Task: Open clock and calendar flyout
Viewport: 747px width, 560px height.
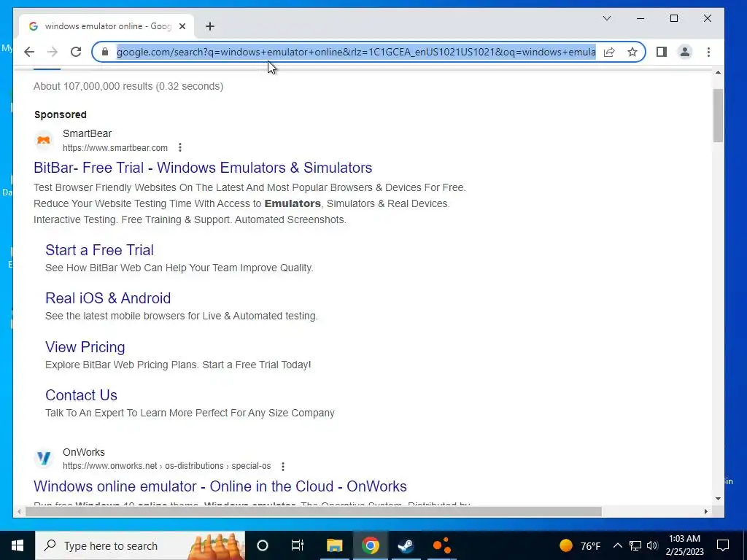Action: (684, 545)
